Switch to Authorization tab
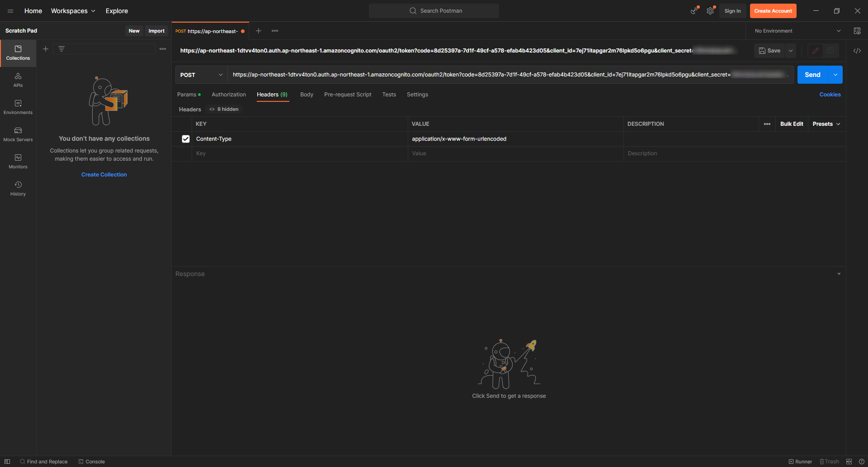Viewport: 868px width, 467px height. [229, 95]
